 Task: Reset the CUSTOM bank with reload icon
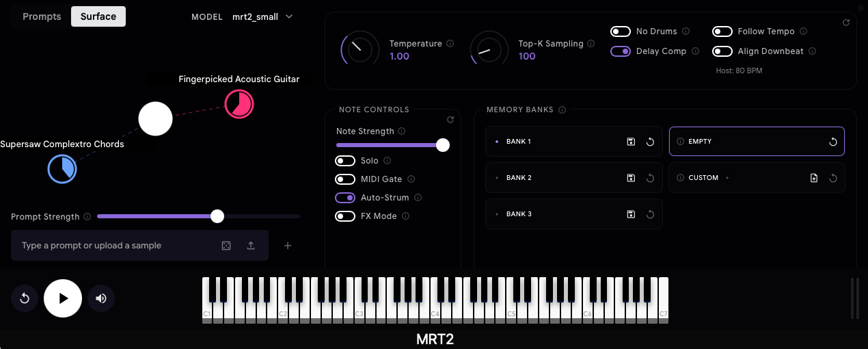[x=833, y=178]
